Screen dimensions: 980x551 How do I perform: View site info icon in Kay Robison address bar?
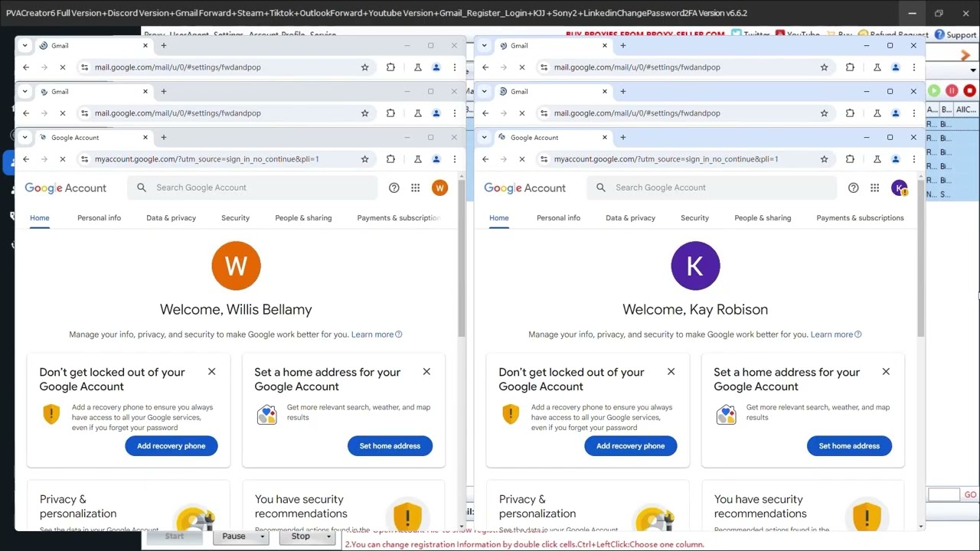pyautogui.click(x=544, y=159)
